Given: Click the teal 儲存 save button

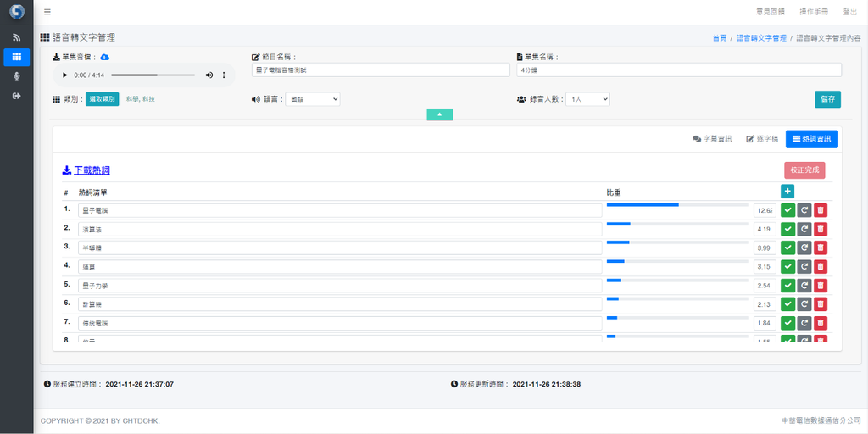Looking at the screenshot, I should 827,99.
